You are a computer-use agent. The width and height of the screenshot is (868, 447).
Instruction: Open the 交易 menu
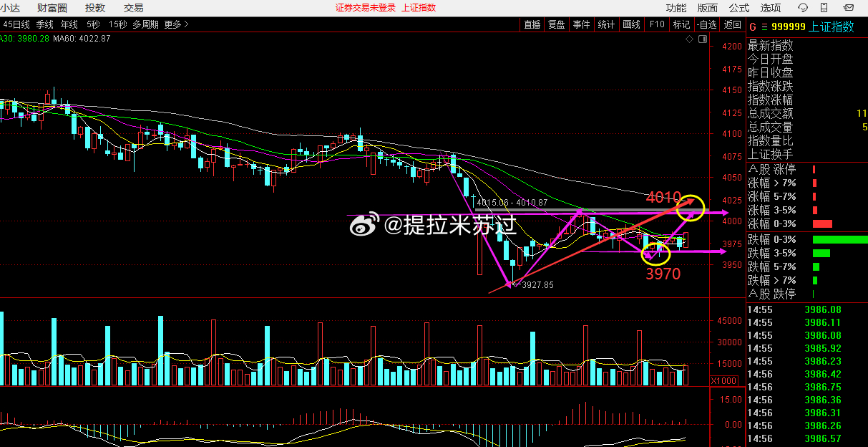tap(133, 8)
